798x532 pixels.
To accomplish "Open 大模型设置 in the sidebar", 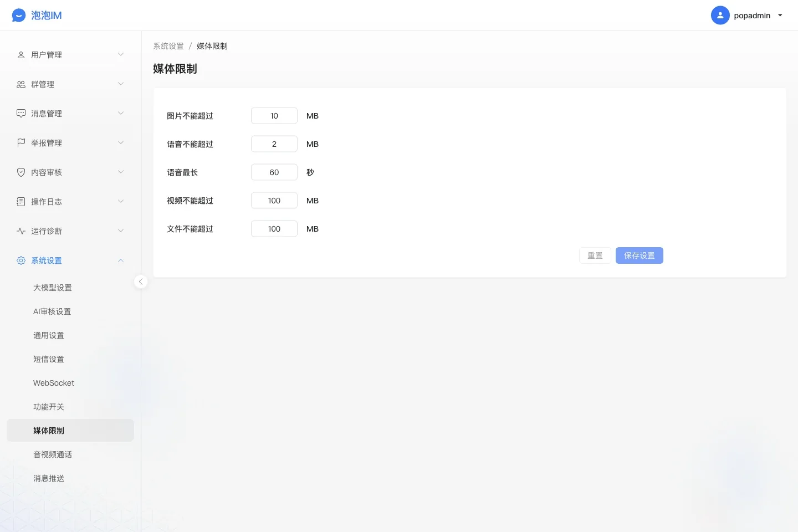I will coord(70,288).
